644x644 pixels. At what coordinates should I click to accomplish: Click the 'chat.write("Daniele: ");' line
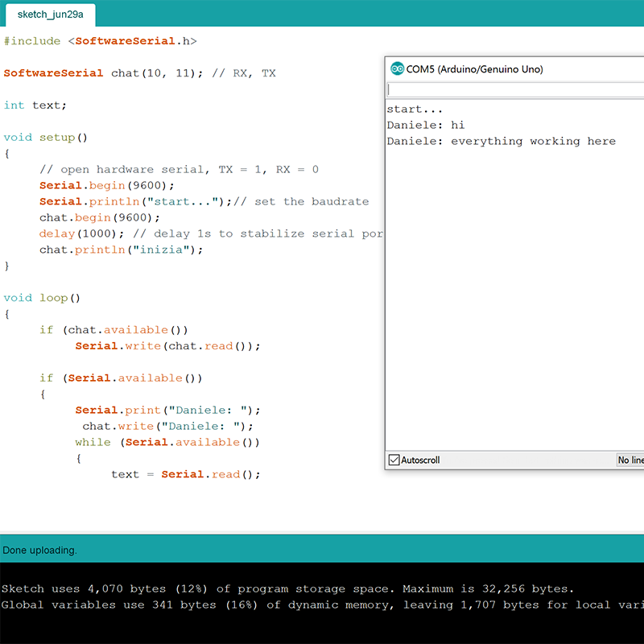[167, 426]
